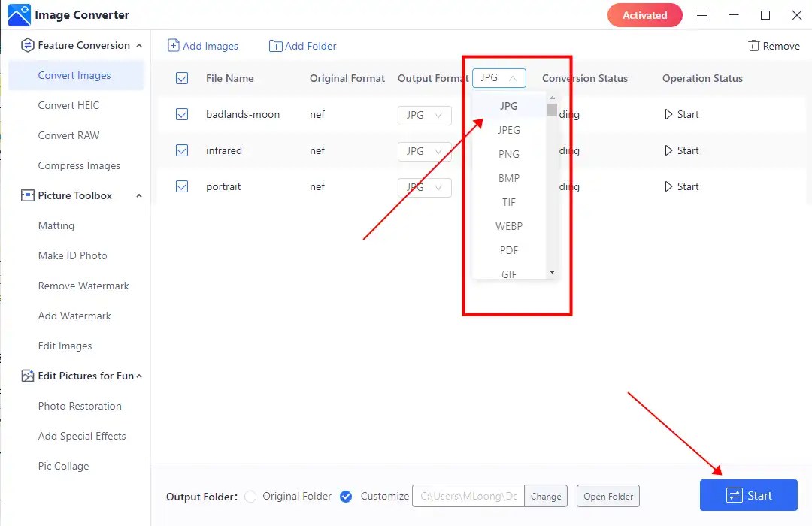
Task: Select PNG from the format list
Action: click(509, 153)
